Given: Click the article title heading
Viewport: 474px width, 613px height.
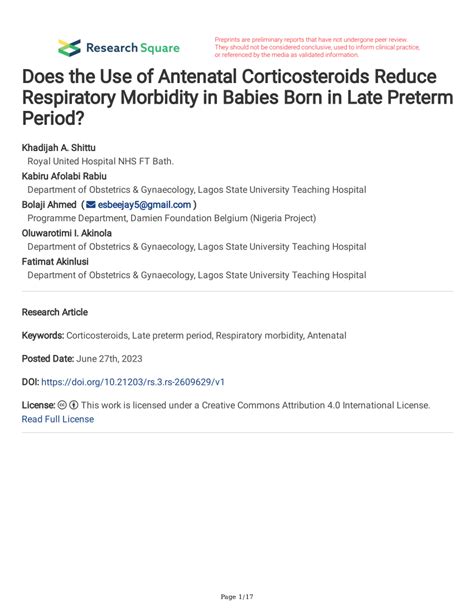Looking at the screenshot, I should pyautogui.click(x=237, y=97).
